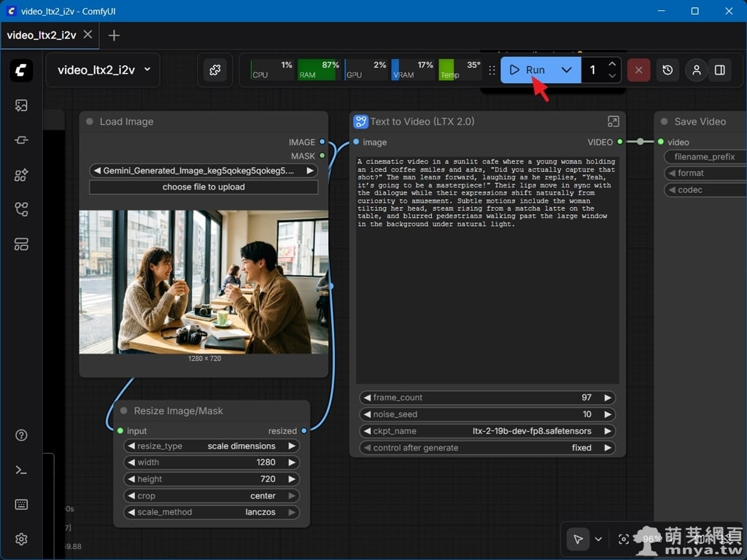Open the Workflows sidebar icon
Viewport: 747px width, 560px height.
click(21, 210)
